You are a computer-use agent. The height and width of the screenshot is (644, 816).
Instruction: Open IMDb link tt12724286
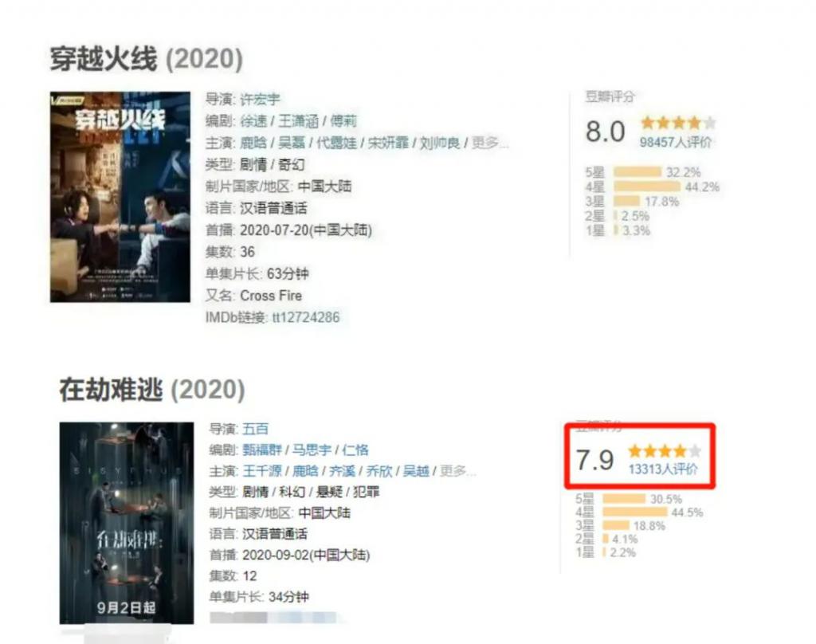[306, 317]
